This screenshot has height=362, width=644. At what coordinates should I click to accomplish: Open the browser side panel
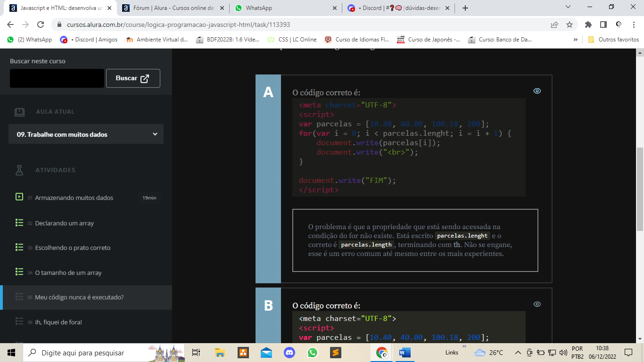tap(603, 25)
